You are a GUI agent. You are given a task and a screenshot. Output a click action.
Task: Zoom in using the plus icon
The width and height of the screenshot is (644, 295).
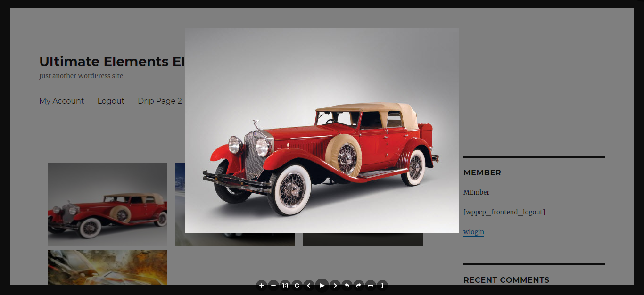(262, 286)
